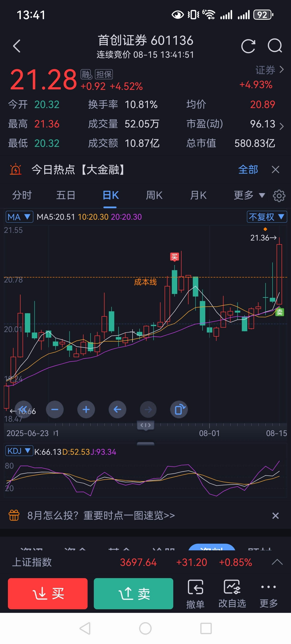This screenshot has width=291, height=644.
Task: Open bottom 更多 three-dot menu
Action: pyautogui.click(x=269, y=594)
